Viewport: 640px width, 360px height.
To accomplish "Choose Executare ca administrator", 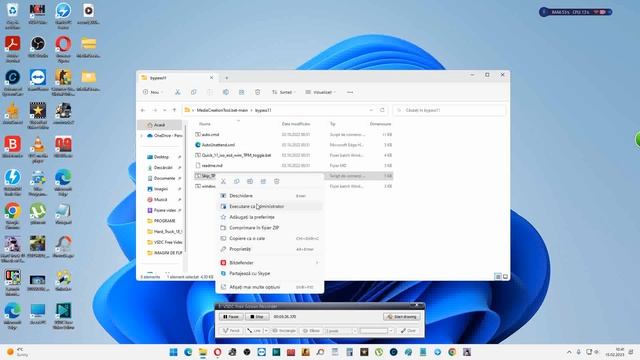I will point(269,207).
